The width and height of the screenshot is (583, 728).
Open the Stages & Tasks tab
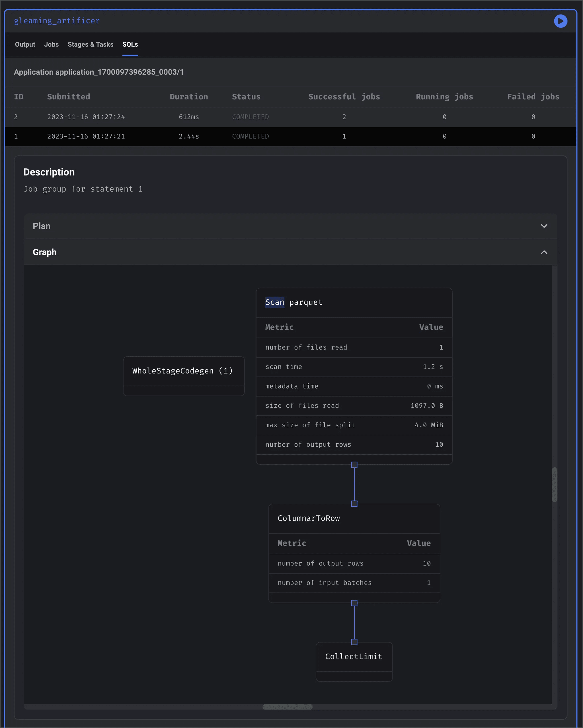pos(91,44)
